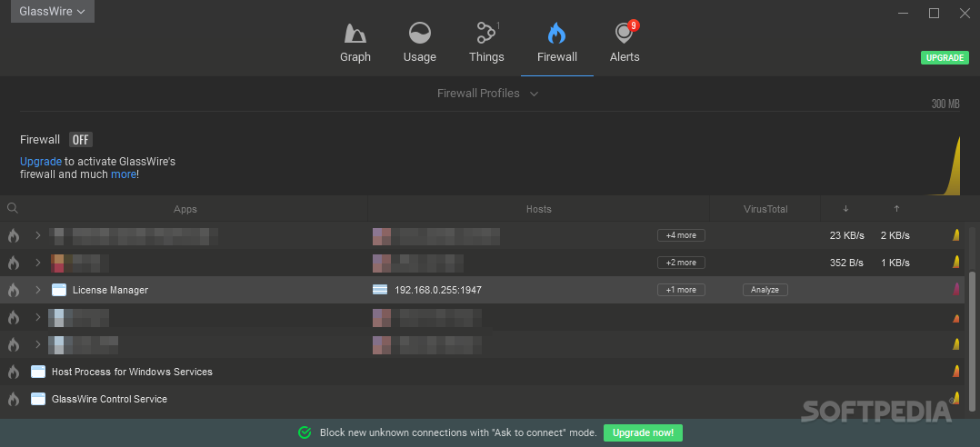Screen dimensions: 980x447
Task: Click mini traffic graph on Host Process row
Action: (x=955, y=371)
